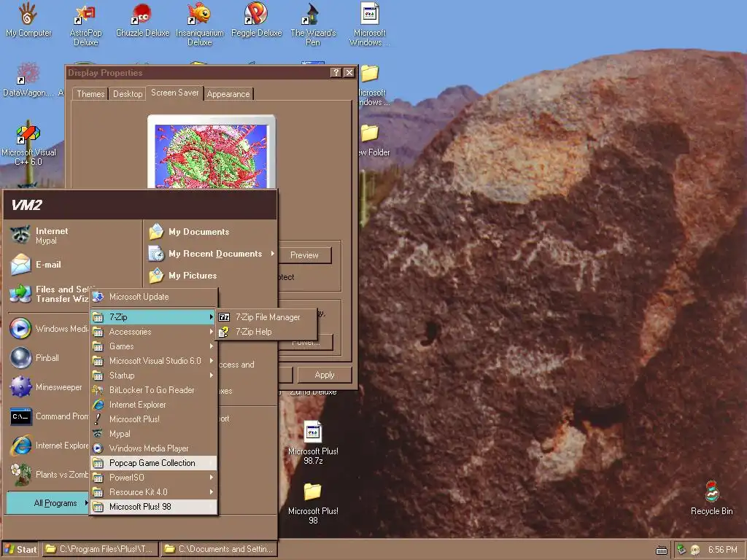Open Files and Settings Transfer Wizard
This screenshot has height=560, width=747.
[x=49, y=294]
